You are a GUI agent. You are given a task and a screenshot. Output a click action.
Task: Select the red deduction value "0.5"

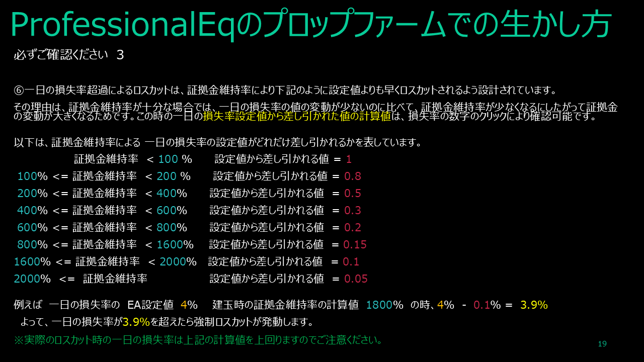coord(353,194)
